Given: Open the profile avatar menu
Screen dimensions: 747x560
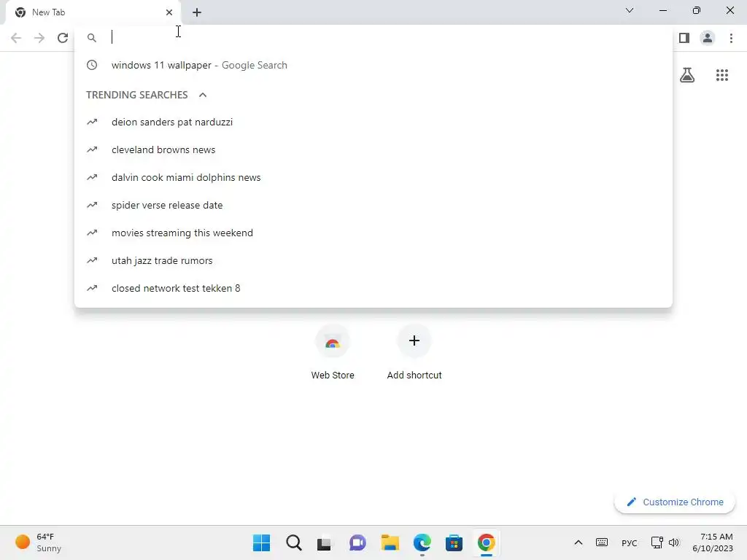Looking at the screenshot, I should pos(708,38).
